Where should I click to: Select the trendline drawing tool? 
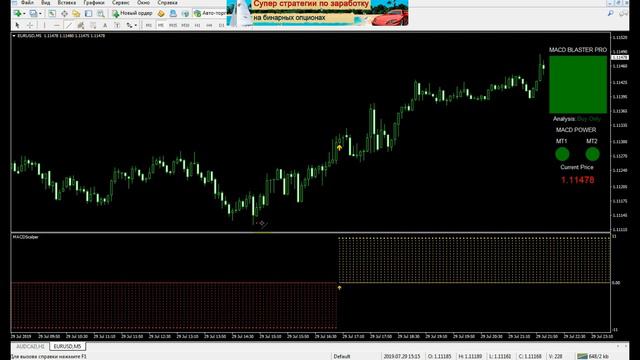point(69,25)
